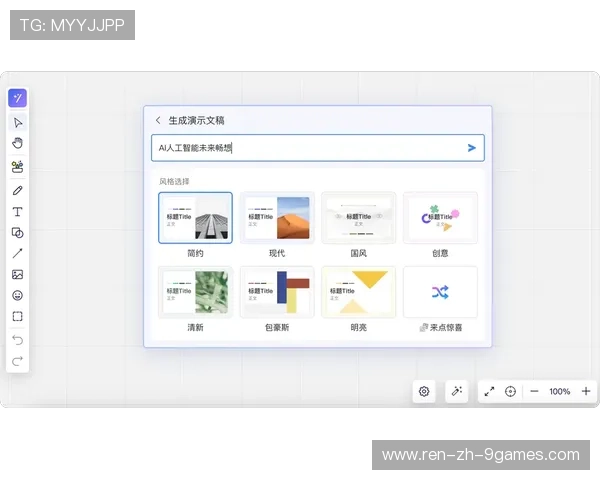600x480 pixels.
Task: Open the AI magic wand tool
Action: point(18,98)
